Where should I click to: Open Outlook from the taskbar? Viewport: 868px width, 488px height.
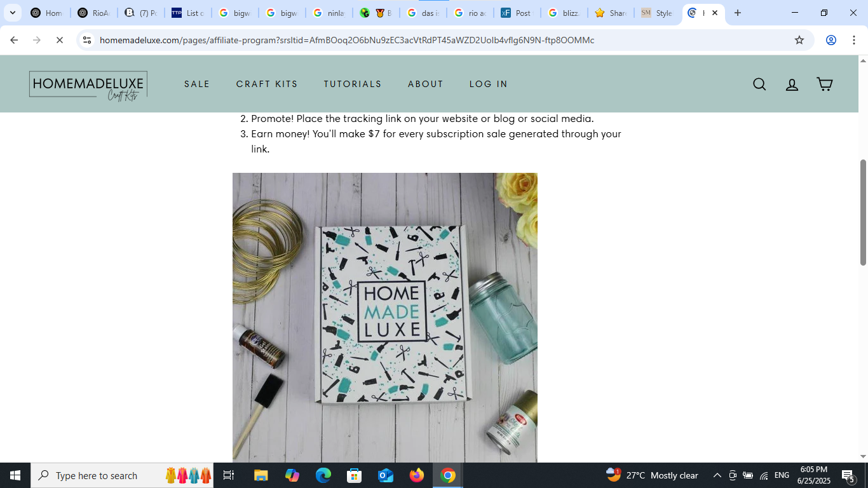click(386, 475)
